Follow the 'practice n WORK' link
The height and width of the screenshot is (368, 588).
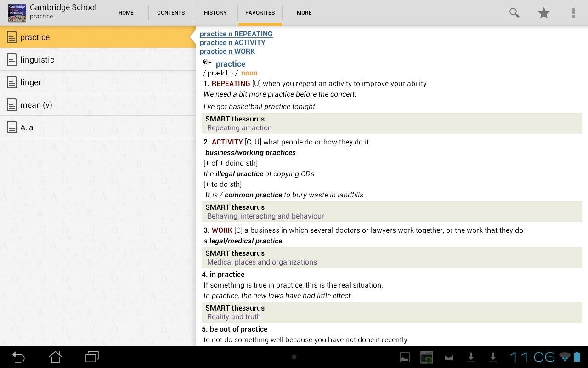(x=227, y=51)
